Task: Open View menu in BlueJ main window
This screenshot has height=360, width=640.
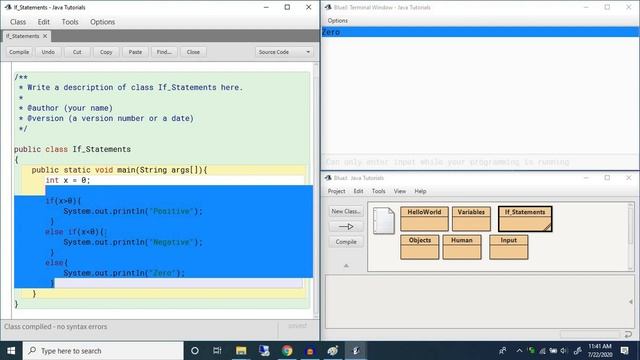Action: point(400,191)
